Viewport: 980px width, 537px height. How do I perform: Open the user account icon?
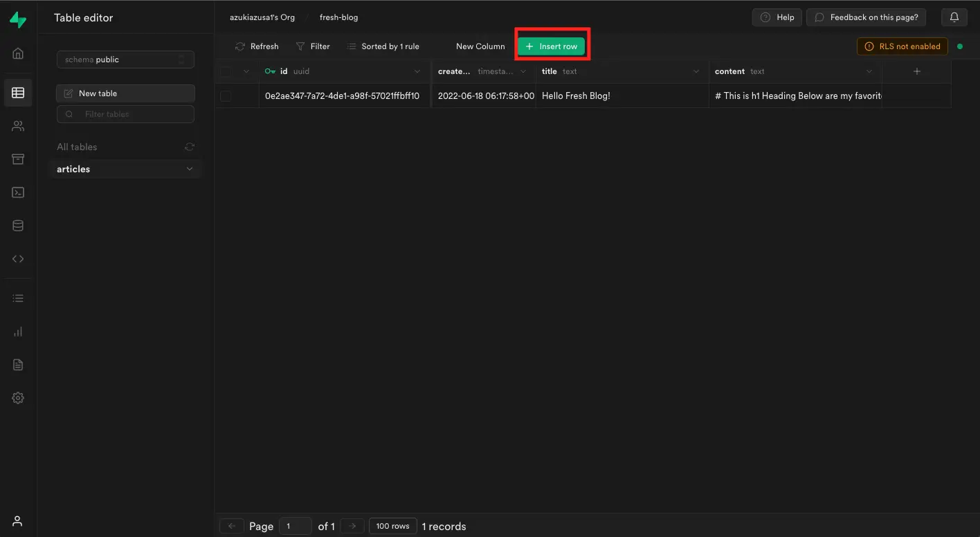click(x=18, y=521)
